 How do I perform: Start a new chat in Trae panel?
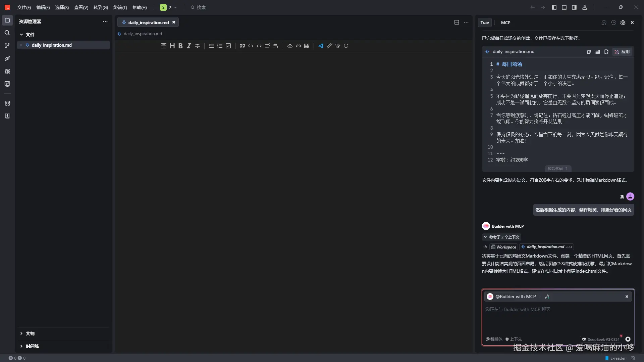(604, 22)
